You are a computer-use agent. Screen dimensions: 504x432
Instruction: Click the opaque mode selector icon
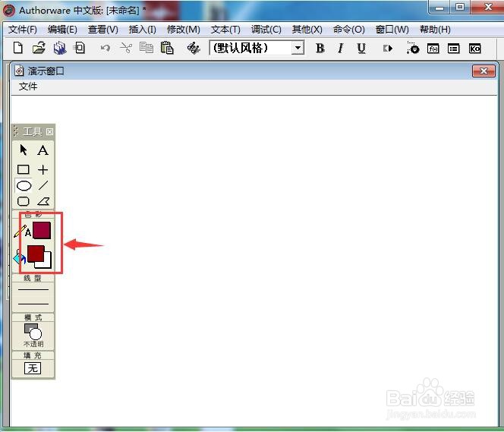click(33, 332)
